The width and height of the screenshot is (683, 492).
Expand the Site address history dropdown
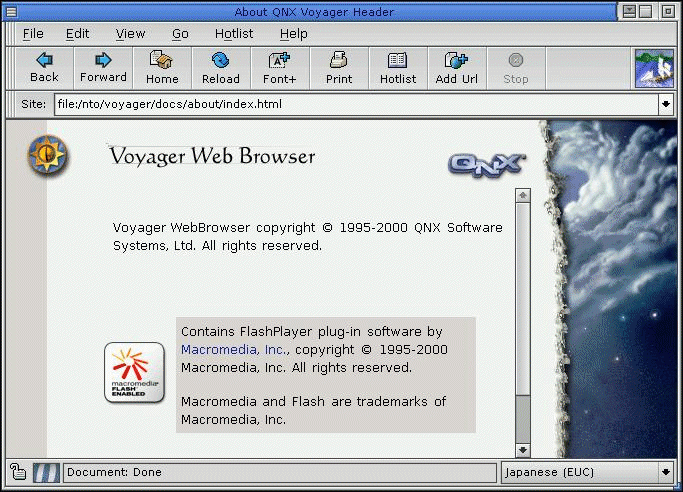coord(666,104)
